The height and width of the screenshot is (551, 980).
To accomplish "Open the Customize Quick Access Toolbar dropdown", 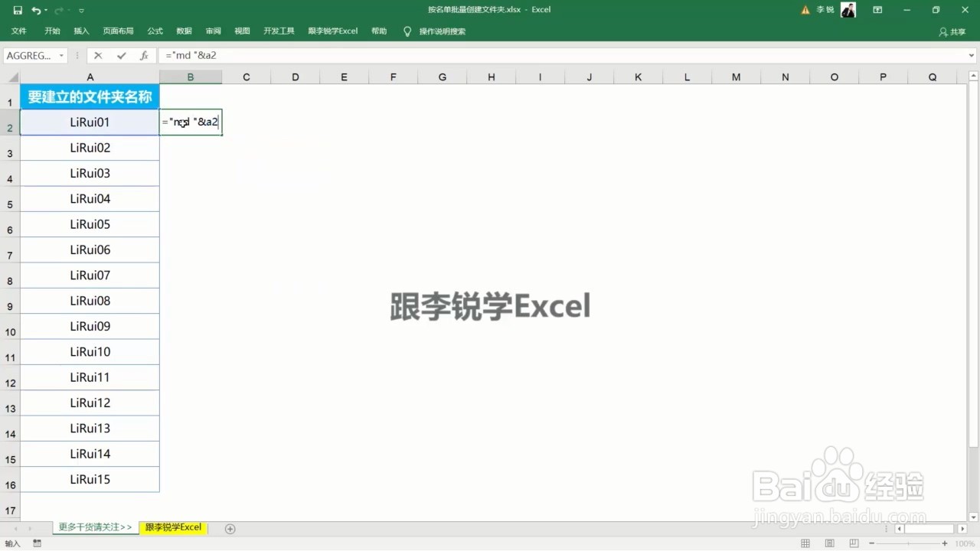I will 81,10.
